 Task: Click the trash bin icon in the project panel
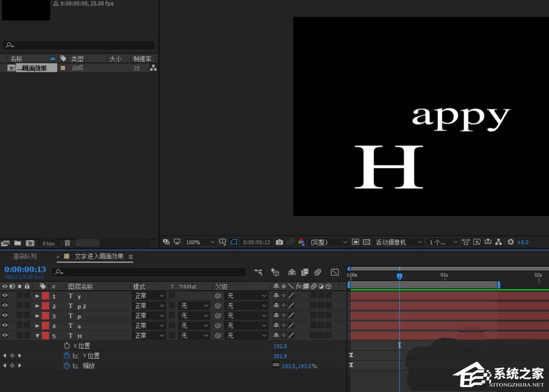click(x=67, y=243)
